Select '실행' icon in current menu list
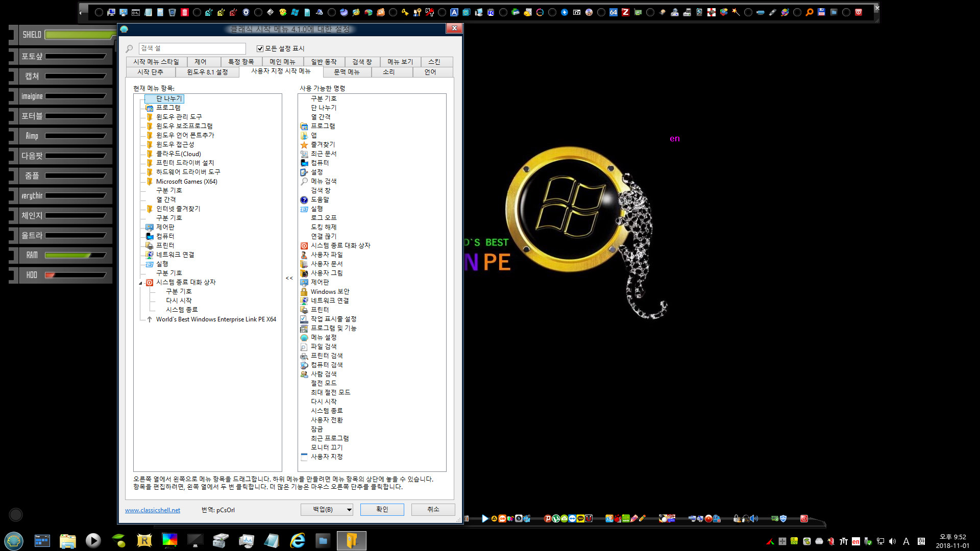The width and height of the screenshot is (980, 551). click(x=150, y=264)
